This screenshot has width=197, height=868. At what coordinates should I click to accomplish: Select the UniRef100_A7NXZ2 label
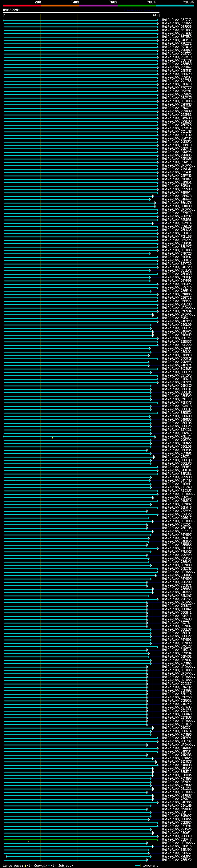(176, 108)
